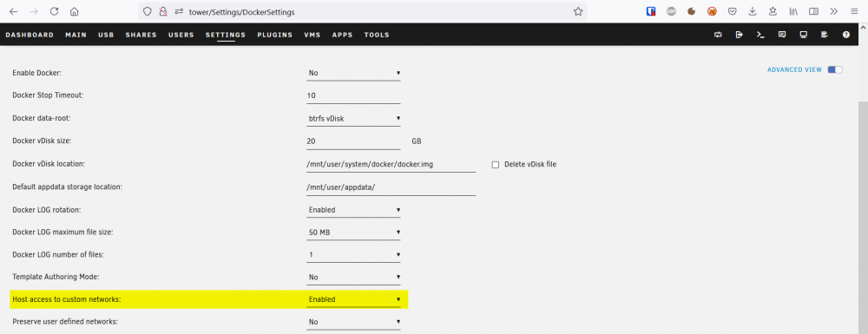868x334 pixels.
Task: Open the cookie extension icon
Action: click(692, 11)
